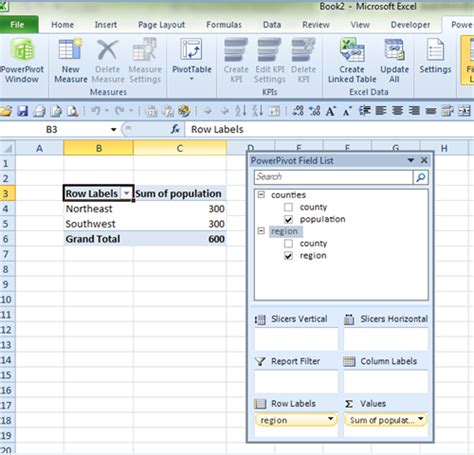The image size is (474, 455).
Task: Open the PowerPivot Window
Action: click(22, 61)
